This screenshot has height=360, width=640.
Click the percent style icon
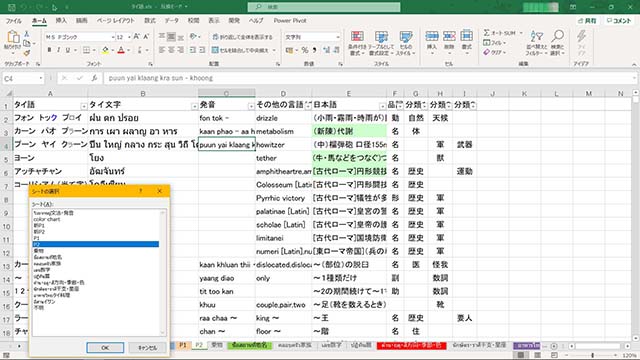coord(305,50)
